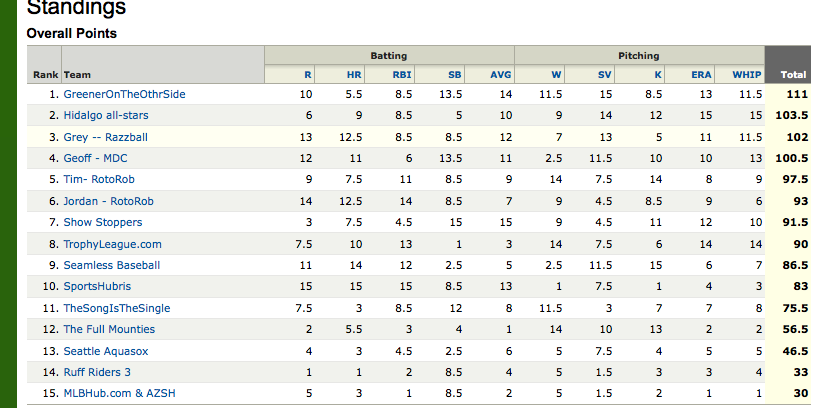817x408 pixels.
Task: Sort by the SV pitching column
Action: [x=604, y=75]
